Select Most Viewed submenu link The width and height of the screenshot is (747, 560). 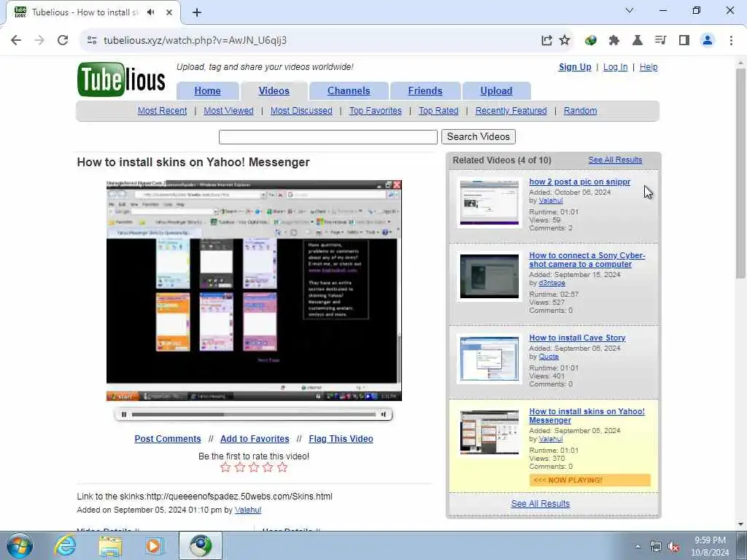click(228, 111)
